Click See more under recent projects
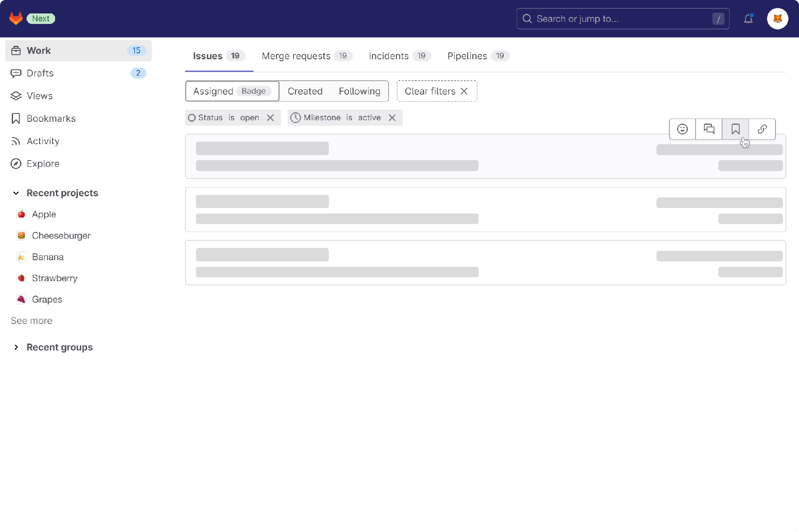Screen dimensions: 799x532 click(32, 321)
